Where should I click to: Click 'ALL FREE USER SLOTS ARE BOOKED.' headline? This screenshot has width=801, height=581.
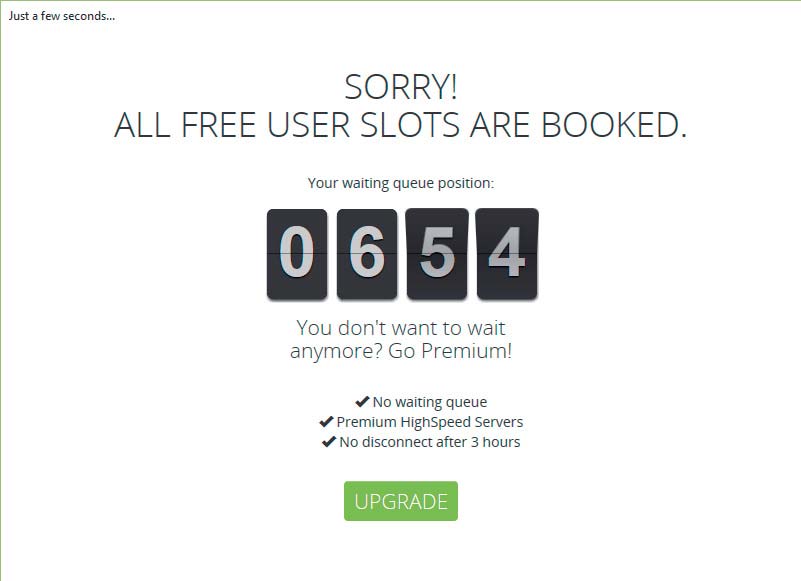pos(400,125)
